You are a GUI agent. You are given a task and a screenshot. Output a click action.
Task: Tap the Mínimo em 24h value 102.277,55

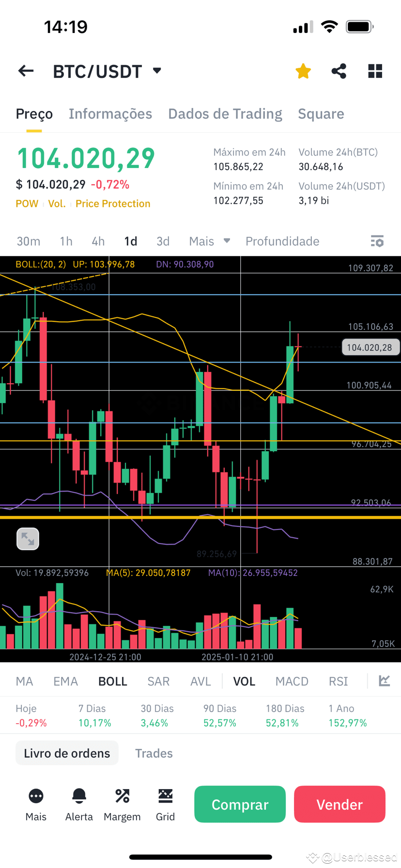pyautogui.click(x=238, y=201)
